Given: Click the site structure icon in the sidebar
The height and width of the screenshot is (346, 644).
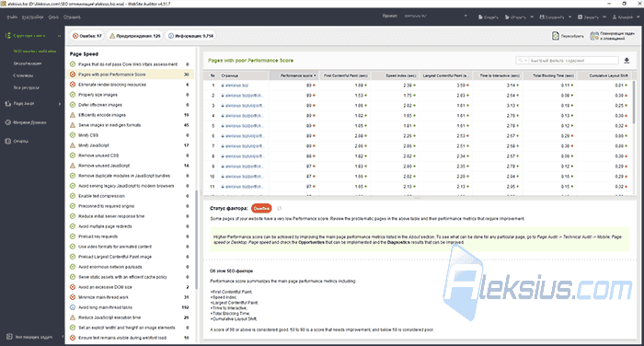Looking at the screenshot, I should pos(7,36).
